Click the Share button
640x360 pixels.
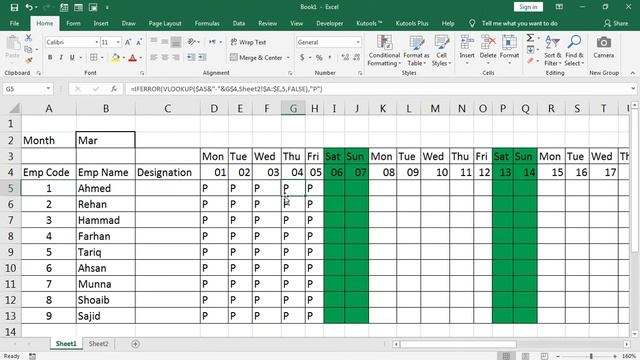616,23
